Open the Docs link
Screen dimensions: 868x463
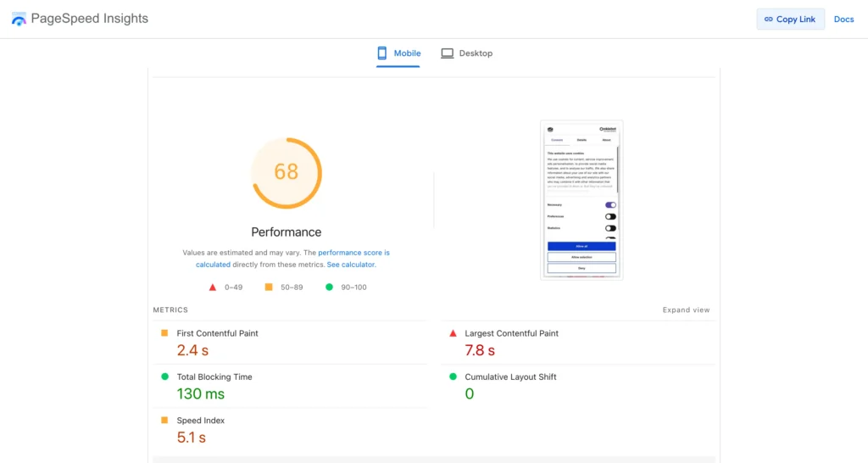click(843, 19)
